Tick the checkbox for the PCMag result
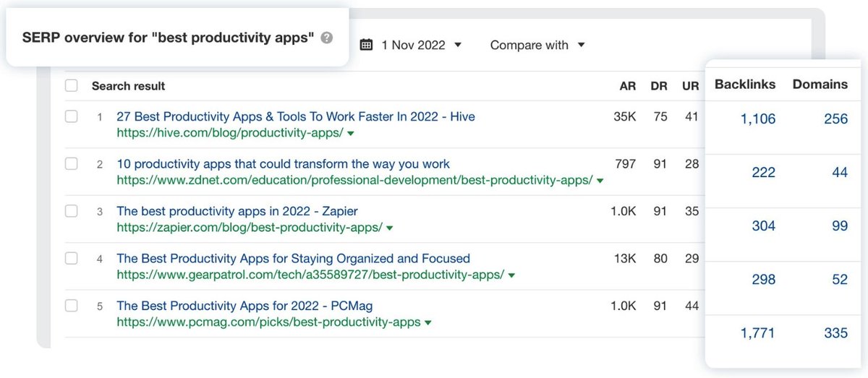This screenshot has height=378, width=868. pos(72,306)
